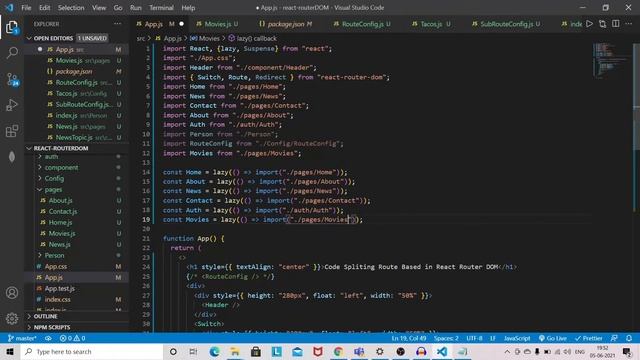Open Source Control view in activity bar

pyautogui.click(x=12, y=79)
